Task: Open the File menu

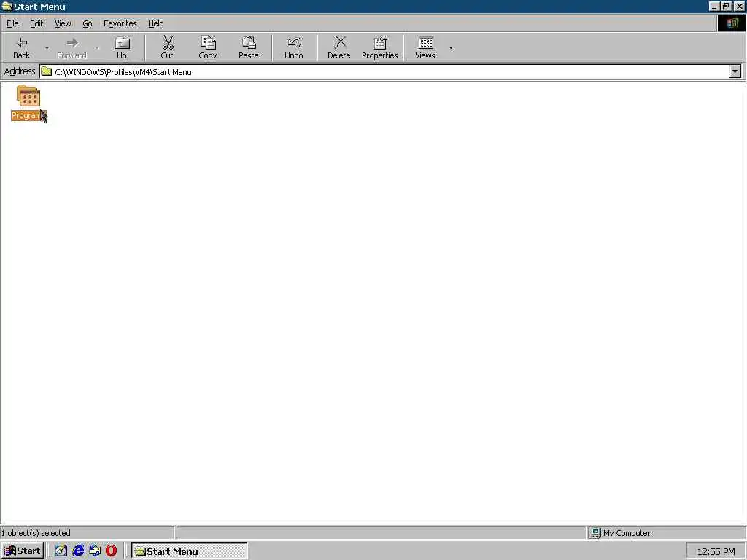Action: pos(12,23)
